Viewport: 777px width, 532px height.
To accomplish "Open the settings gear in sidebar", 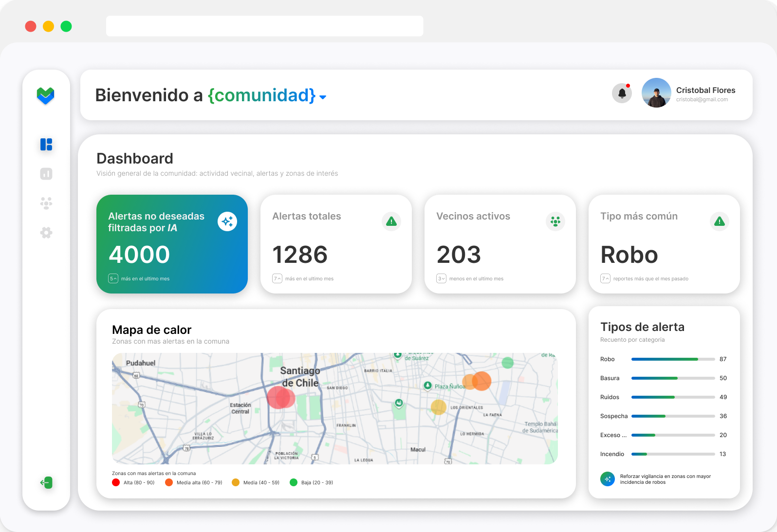I will [46, 233].
